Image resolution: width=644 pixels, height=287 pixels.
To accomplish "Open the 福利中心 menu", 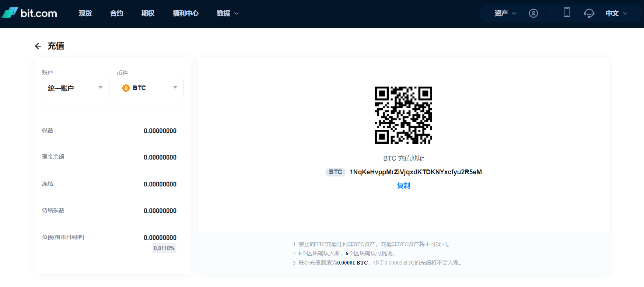I will click(185, 13).
